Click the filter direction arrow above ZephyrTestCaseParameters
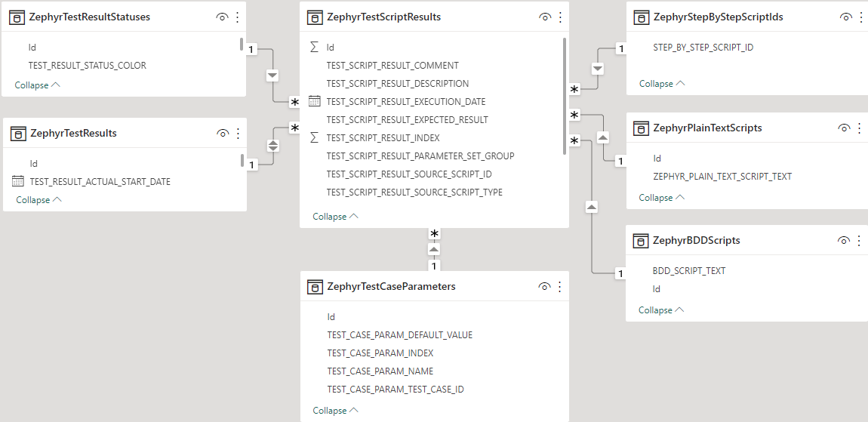This screenshot has width=868, height=422. [434, 249]
